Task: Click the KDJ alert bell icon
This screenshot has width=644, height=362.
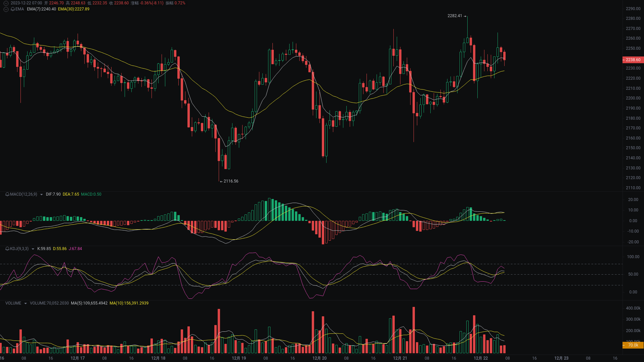Action: (x=7, y=249)
